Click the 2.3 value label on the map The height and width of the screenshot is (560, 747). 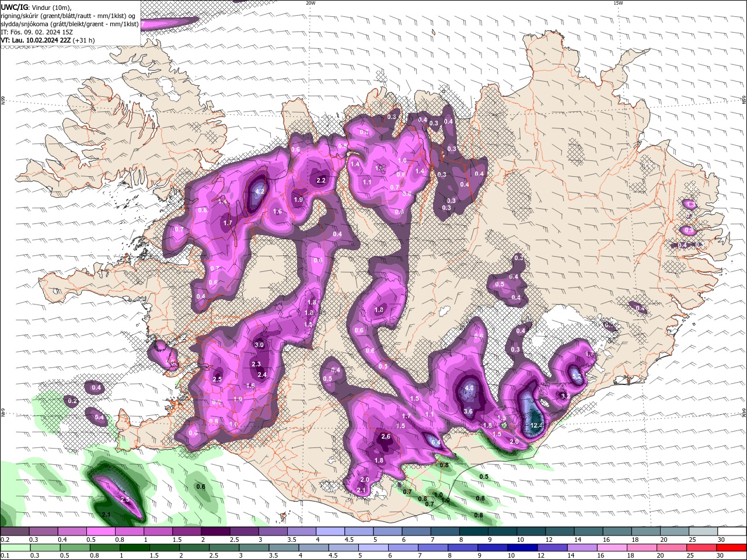pyautogui.click(x=256, y=364)
